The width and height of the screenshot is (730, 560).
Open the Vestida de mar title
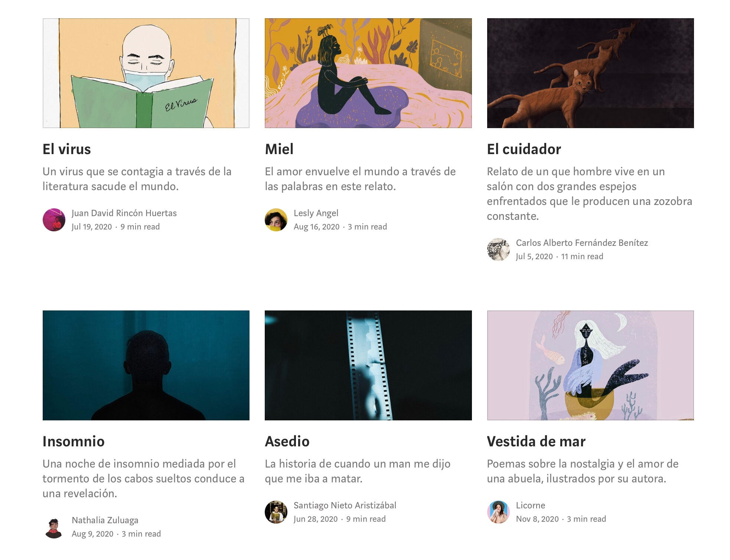536,442
